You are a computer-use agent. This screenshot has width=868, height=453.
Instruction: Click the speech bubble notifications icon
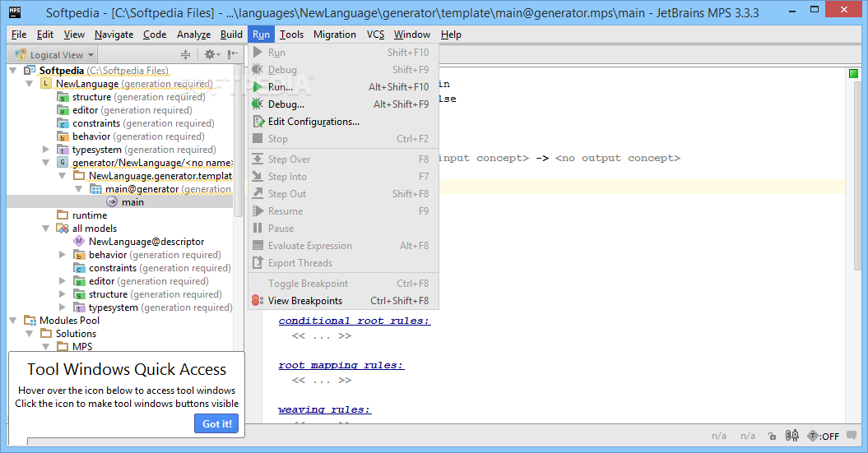[x=852, y=435]
